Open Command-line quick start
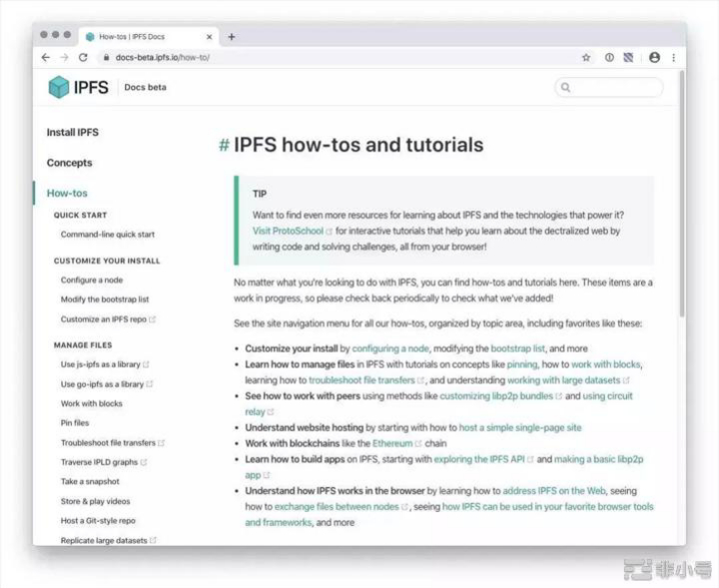 tap(107, 235)
